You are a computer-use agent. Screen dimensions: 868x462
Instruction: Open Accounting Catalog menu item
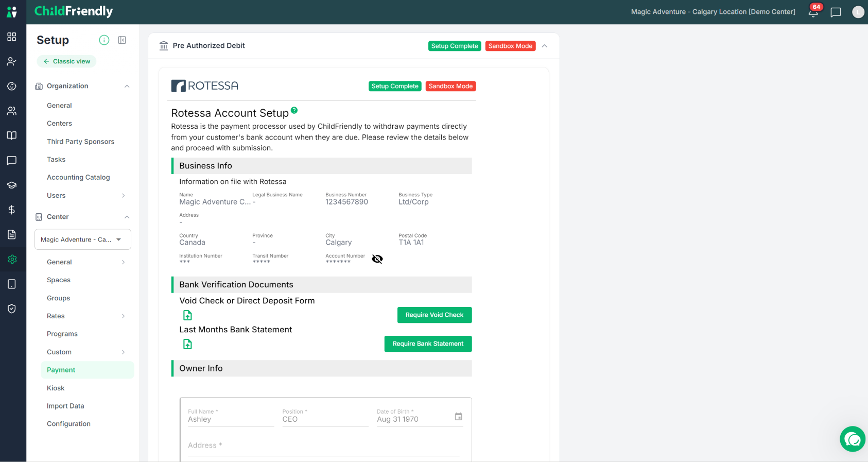click(x=78, y=177)
